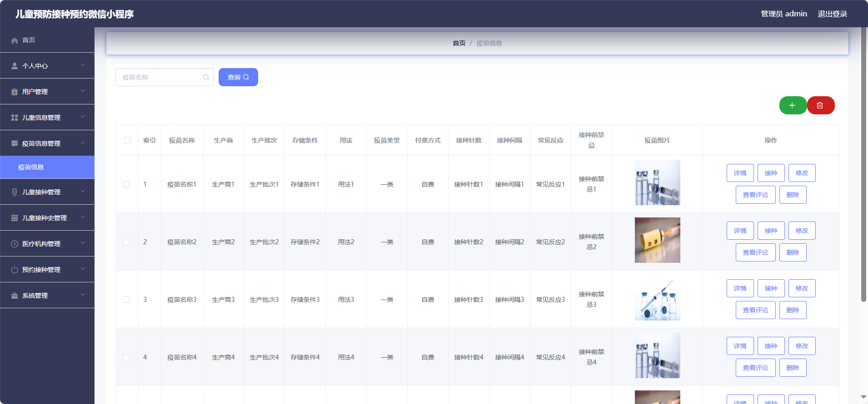This screenshot has width=868, height=404.
Task: Click 查看评论 button for 疫苗名称4
Action: 756,368
